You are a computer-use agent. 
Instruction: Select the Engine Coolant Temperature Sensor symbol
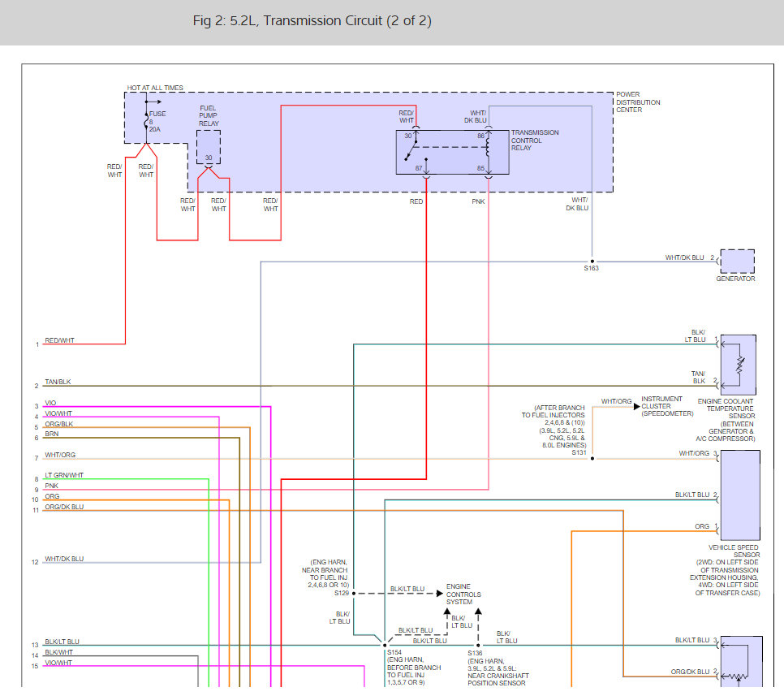[739, 364]
